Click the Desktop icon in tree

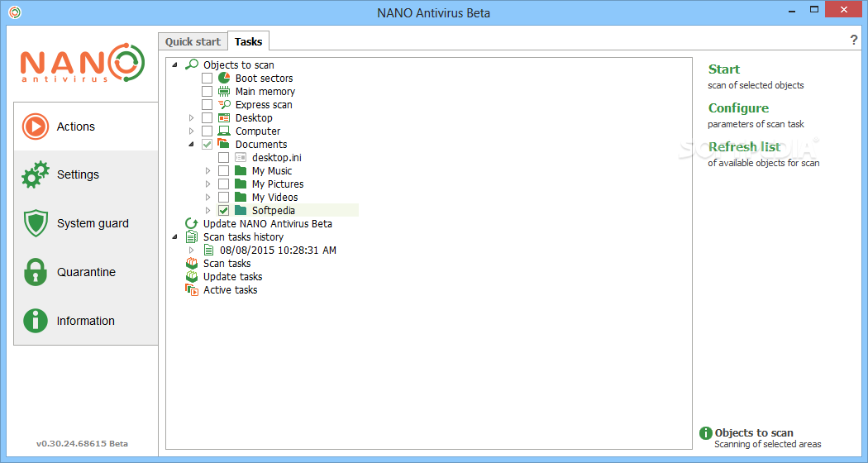[x=224, y=118]
